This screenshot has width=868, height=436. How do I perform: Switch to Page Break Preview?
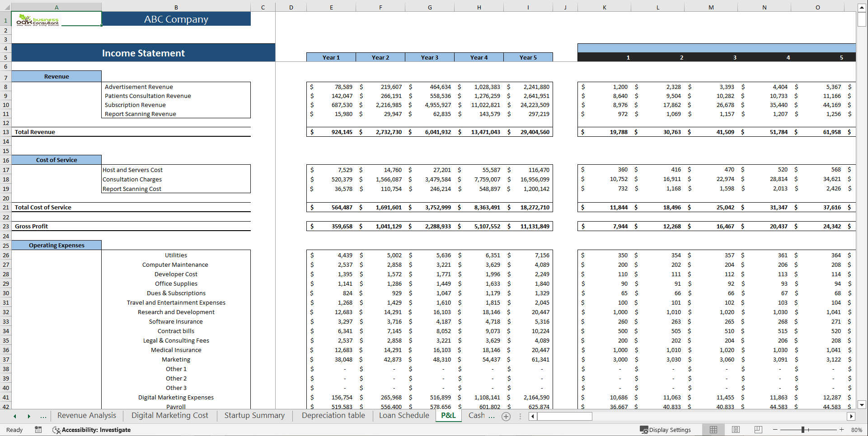pos(758,429)
